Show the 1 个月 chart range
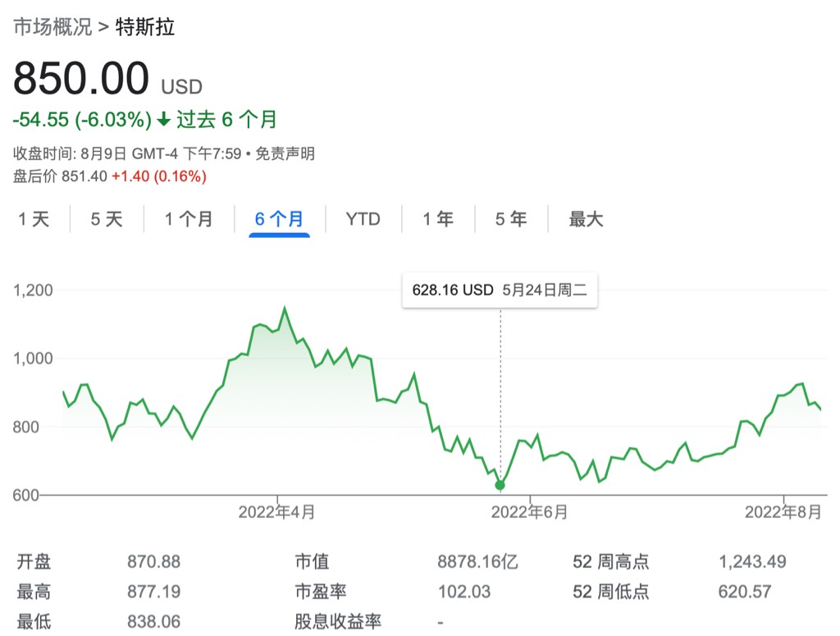Viewport: 840px width, 636px height. tap(189, 219)
